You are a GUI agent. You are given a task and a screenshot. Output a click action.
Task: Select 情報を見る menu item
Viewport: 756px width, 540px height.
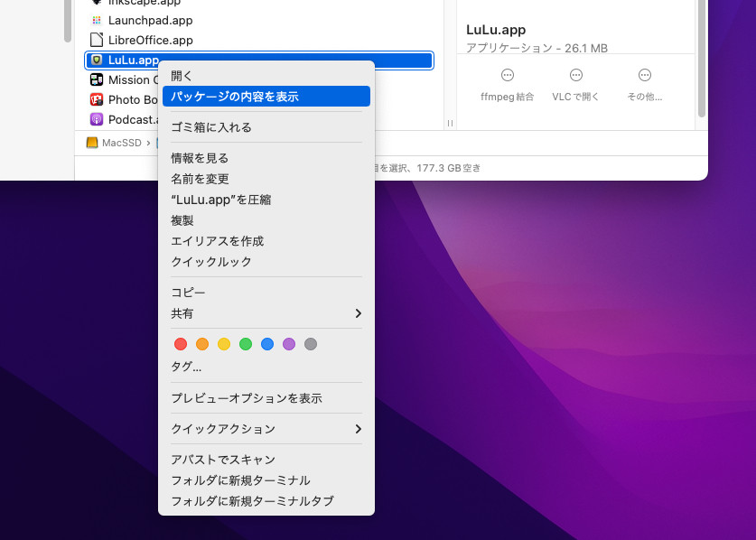[266, 158]
